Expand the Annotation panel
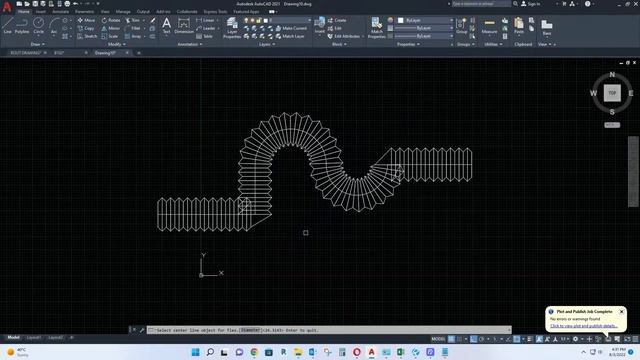The image size is (640, 360). [190, 44]
